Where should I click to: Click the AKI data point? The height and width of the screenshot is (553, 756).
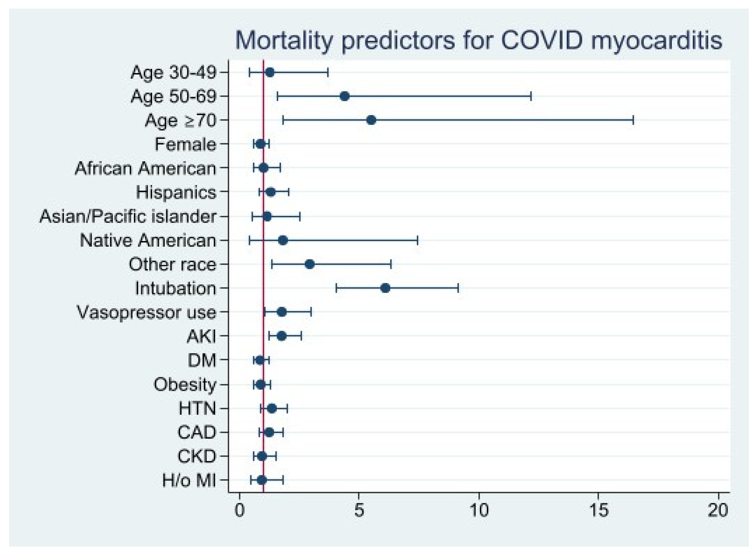pyautogui.click(x=282, y=336)
